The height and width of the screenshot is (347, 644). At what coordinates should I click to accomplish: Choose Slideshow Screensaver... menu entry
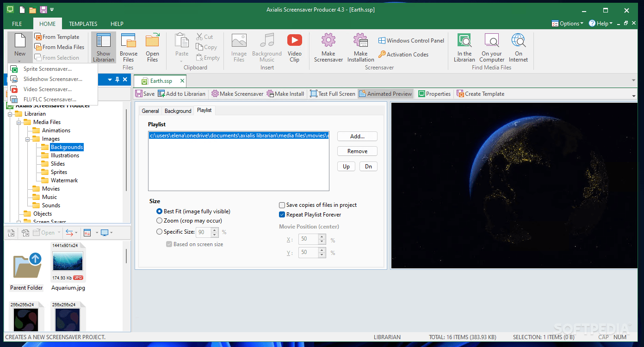click(53, 79)
